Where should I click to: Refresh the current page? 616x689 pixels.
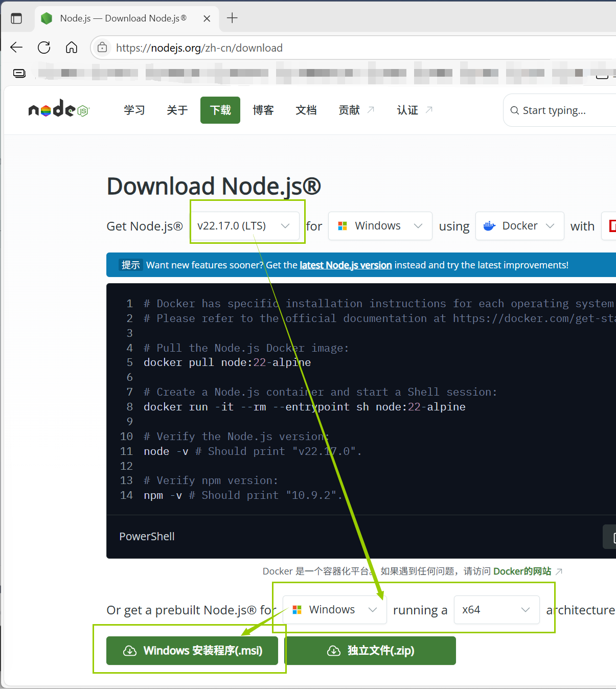pos(44,48)
